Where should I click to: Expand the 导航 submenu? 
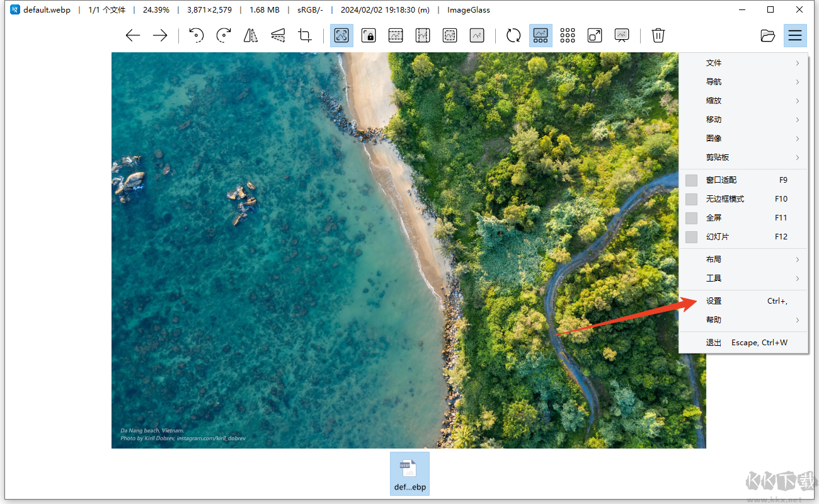click(743, 82)
